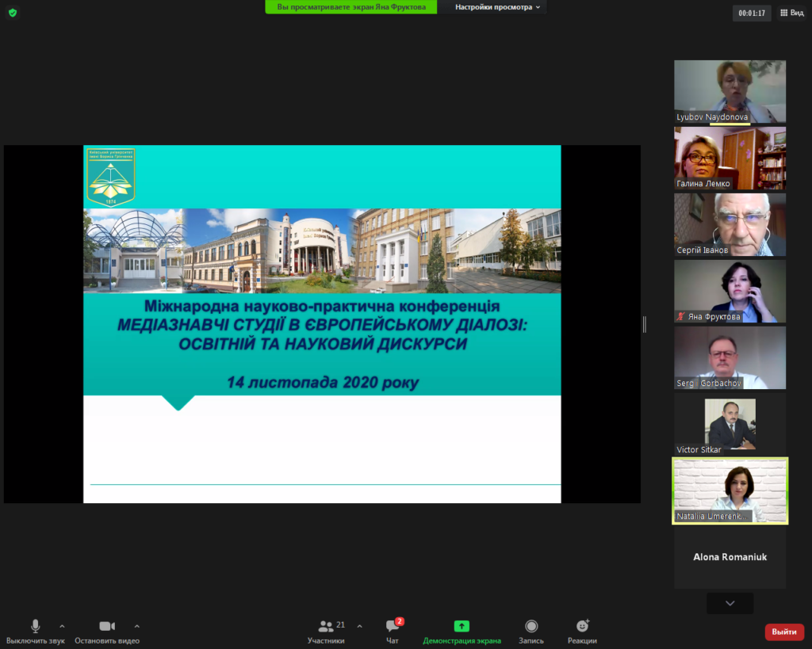Viewport: 812px width, 649px height.
Task: Click the meeting timer display
Action: [x=751, y=13]
